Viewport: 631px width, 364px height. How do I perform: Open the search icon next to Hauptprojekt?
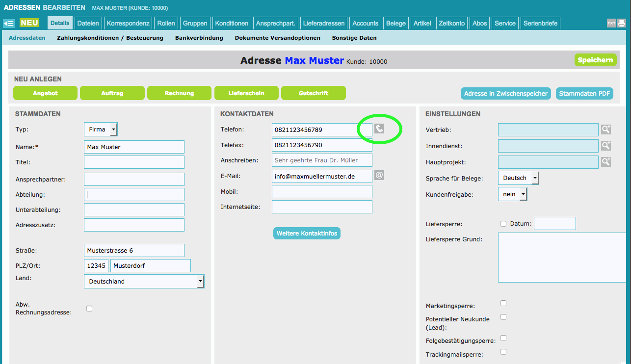click(606, 162)
